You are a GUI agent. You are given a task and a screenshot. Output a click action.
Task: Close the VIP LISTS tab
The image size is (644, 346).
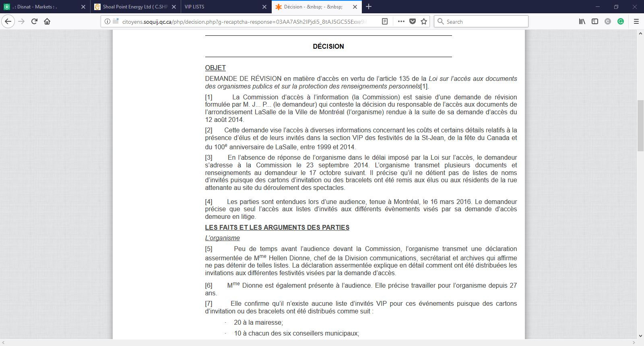pos(264,7)
